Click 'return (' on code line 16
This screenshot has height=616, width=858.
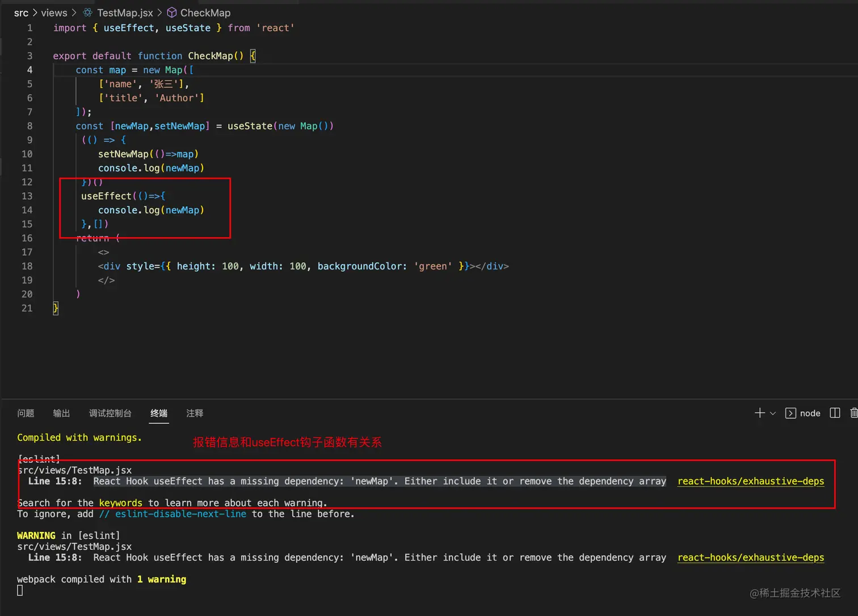coord(98,238)
